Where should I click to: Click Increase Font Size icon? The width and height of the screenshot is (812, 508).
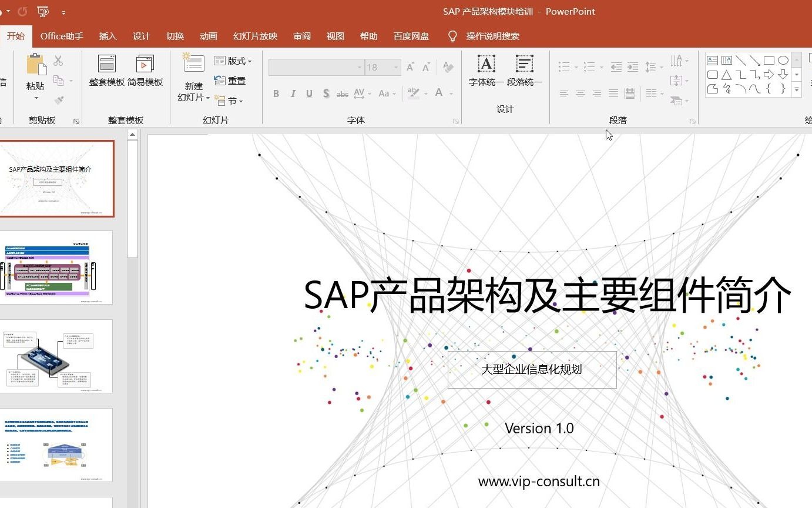[x=410, y=67]
